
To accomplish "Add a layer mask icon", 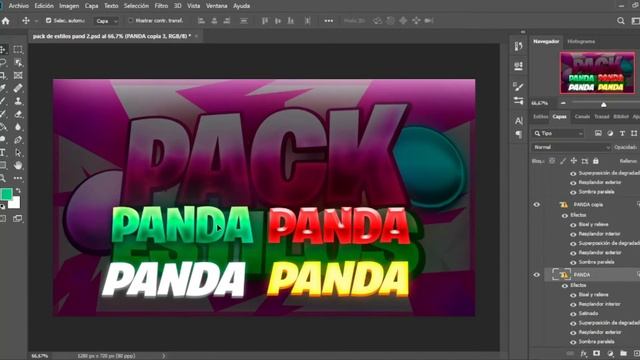I will pyautogui.click(x=597, y=353).
